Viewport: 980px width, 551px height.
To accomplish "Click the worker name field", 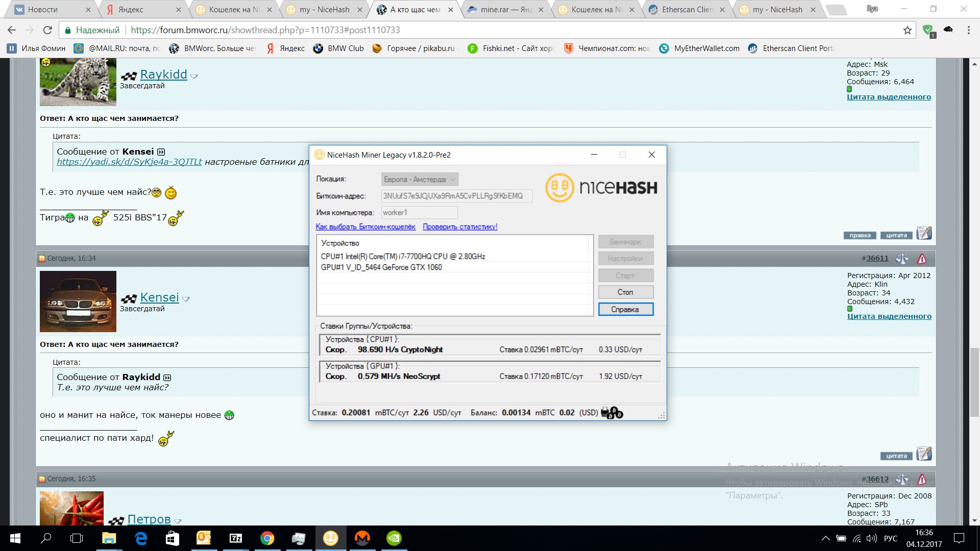I will pos(420,213).
